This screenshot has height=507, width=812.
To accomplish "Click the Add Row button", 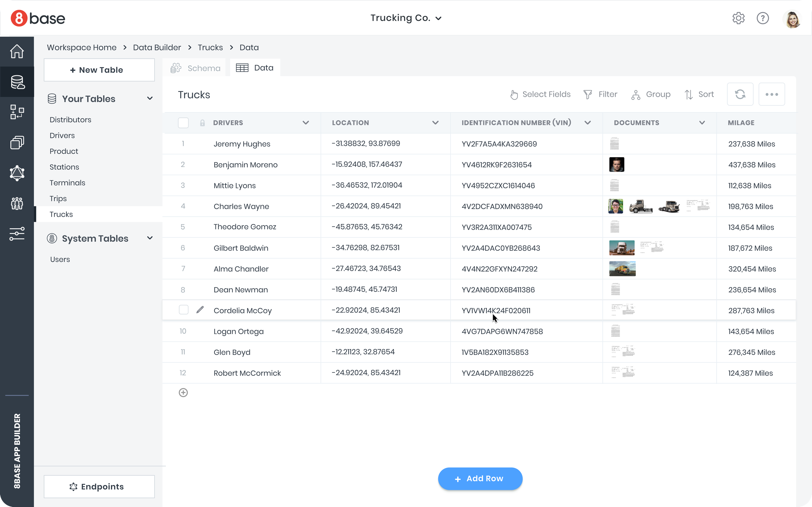I will tap(480, 479).
